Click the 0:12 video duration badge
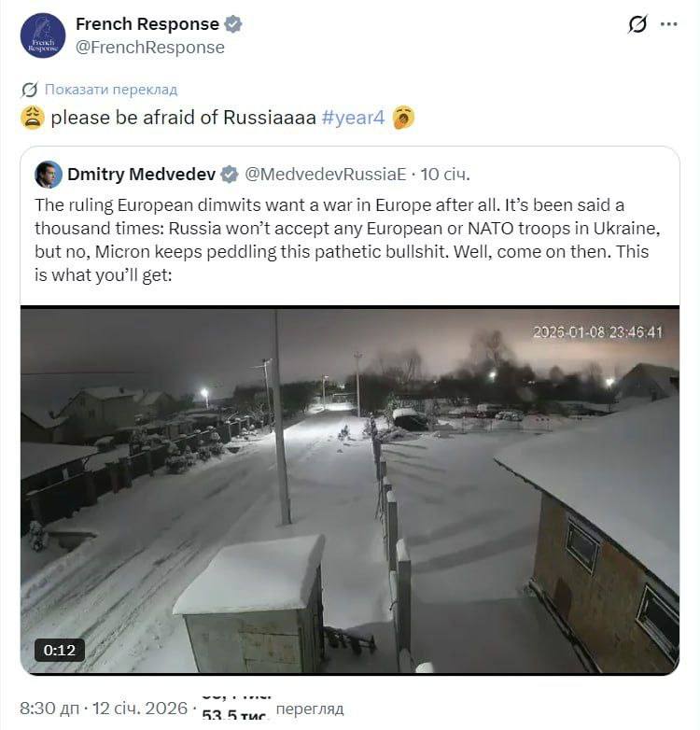 (x=60, y=650)
